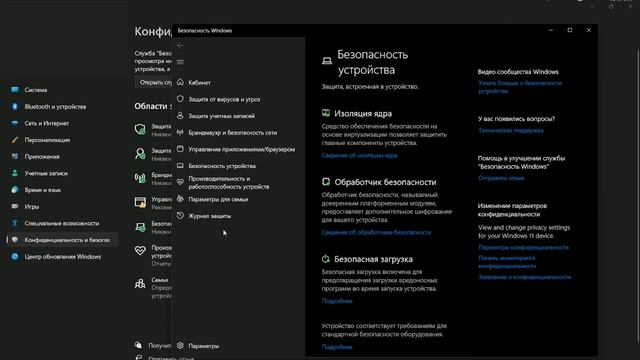Click the Персонализация brush icon

15,140
